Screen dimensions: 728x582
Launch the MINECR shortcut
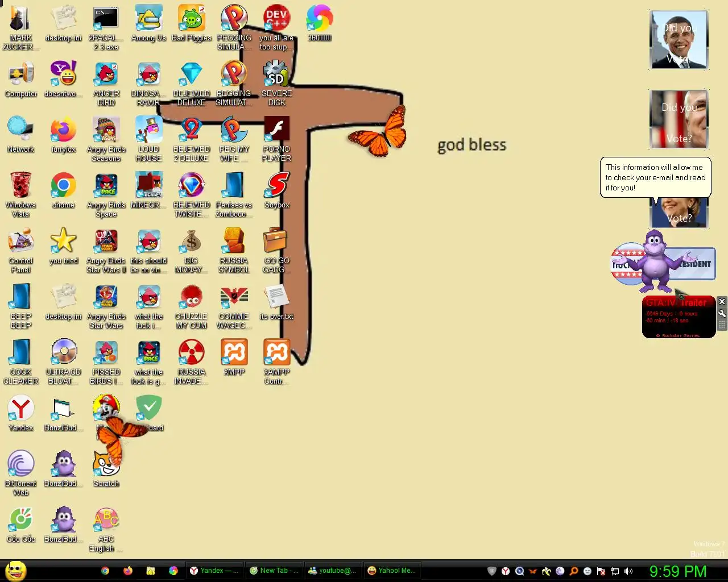tap(148, 191)
